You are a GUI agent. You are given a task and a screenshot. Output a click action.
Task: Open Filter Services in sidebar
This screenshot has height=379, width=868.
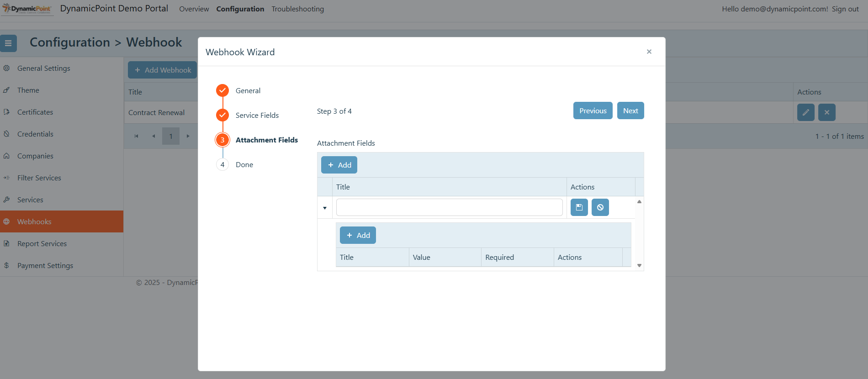(x=62, y=178)
